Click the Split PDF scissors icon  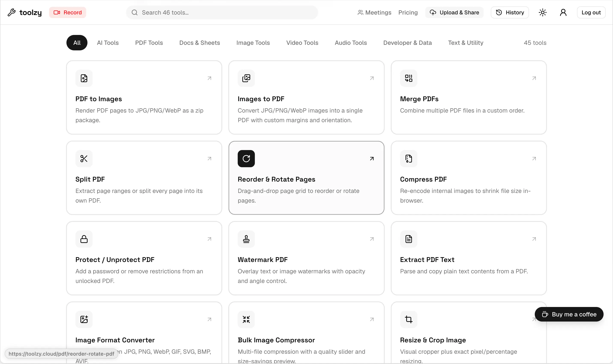click(84, 159)
